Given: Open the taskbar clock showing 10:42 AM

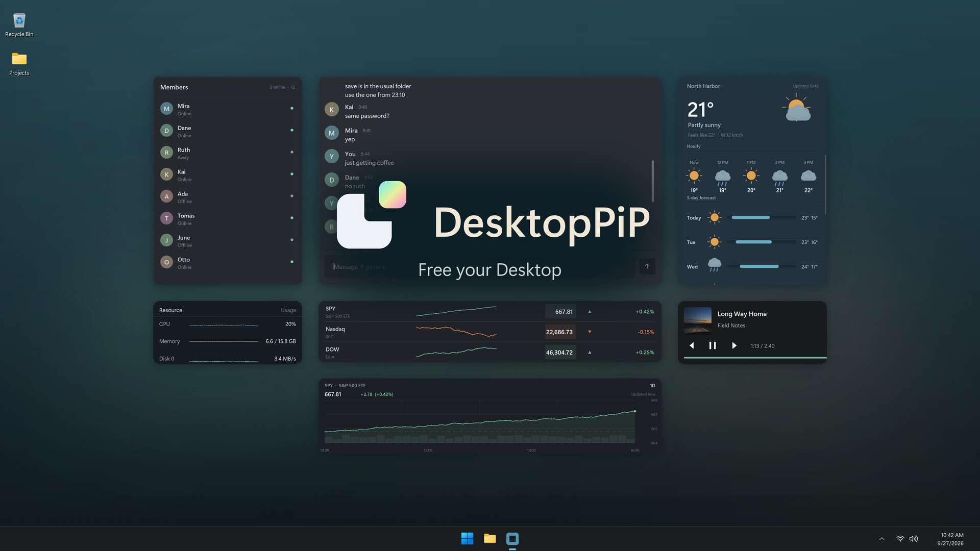Looking at the screenshot, I should (x=950, y=539).
